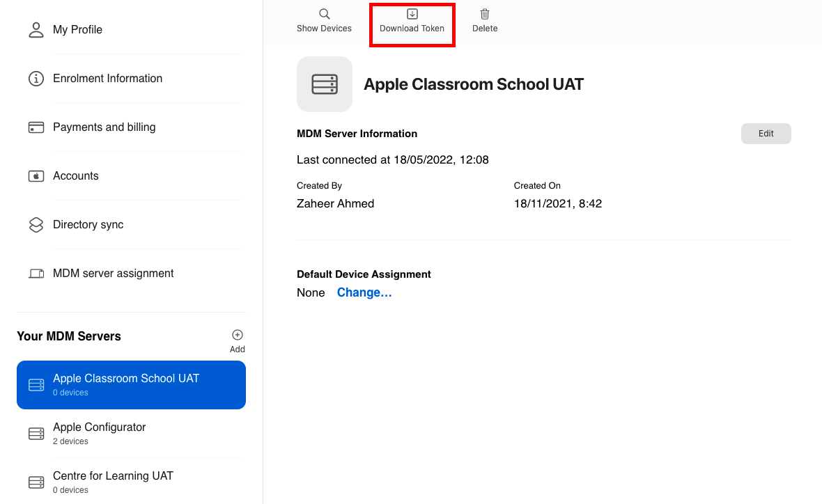Open Enrolment Information info icon
The image size is (822, 504).
click(36, 79)
